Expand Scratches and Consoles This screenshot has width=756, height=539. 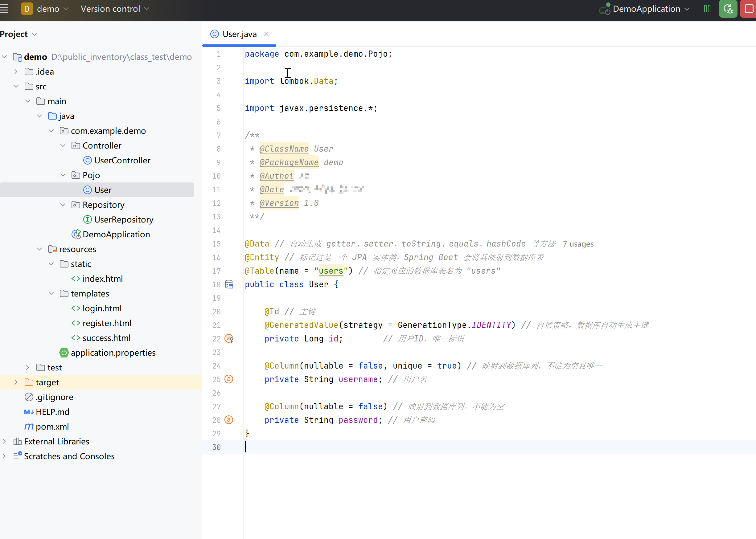4,456
